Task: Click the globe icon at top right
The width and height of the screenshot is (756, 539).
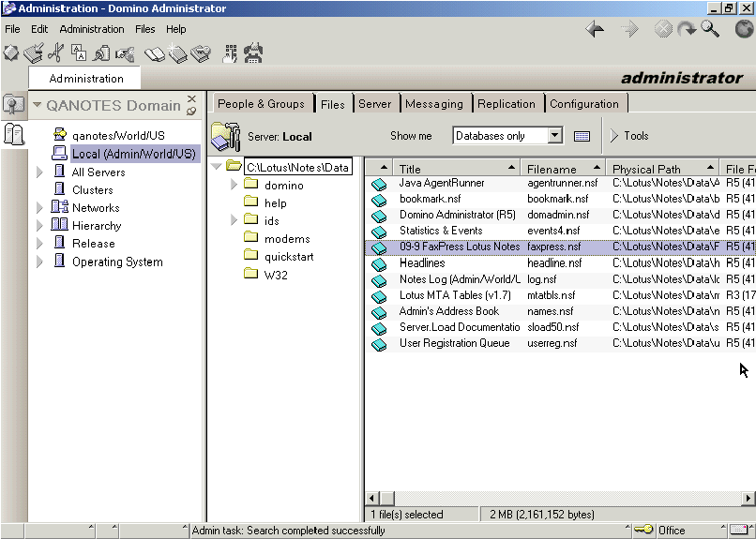Action: [745, 30]
